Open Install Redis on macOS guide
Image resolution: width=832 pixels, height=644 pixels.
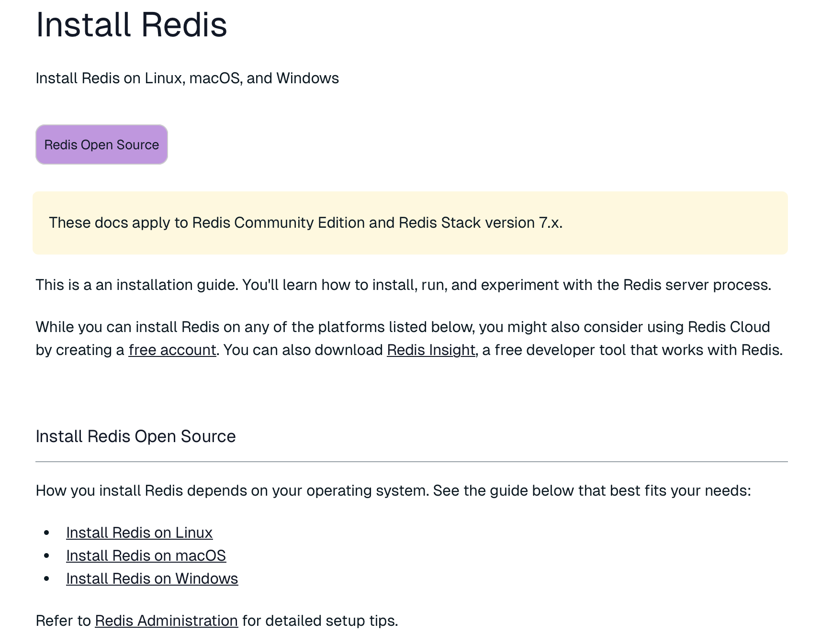pos(146,555)
